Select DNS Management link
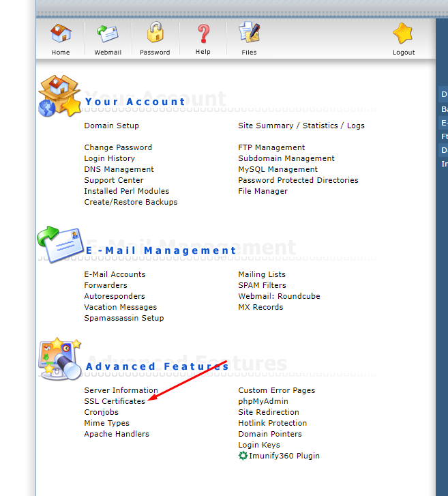This screenshot has width=448, height=496. click(119, 169)
